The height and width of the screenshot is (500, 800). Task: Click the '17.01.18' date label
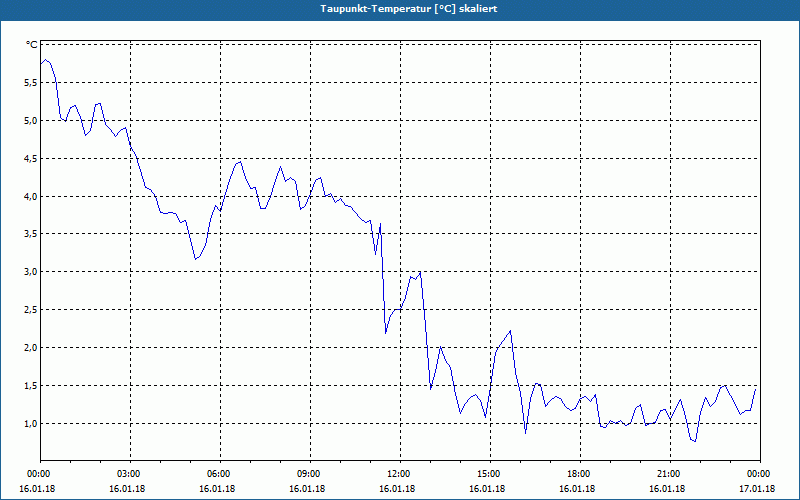pos(757,489)
